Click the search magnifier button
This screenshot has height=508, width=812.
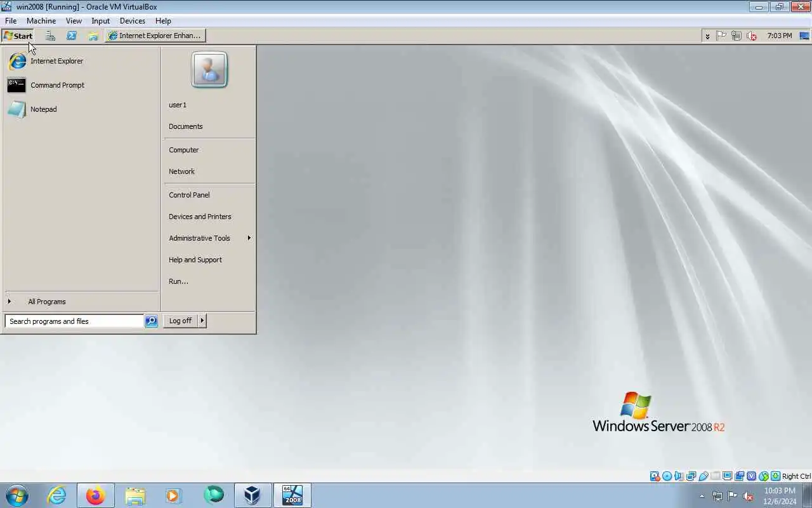pos(151,321)
